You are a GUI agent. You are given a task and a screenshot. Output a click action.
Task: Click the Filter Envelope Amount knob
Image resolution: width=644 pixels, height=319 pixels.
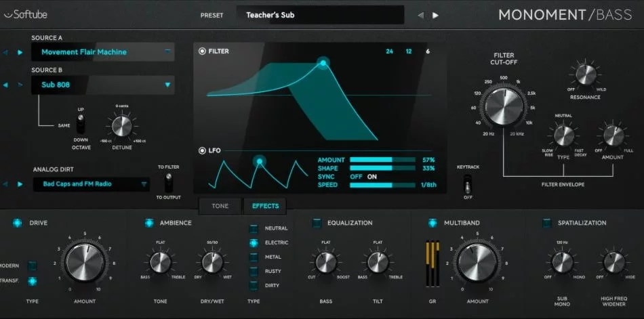tap(613, 135)
